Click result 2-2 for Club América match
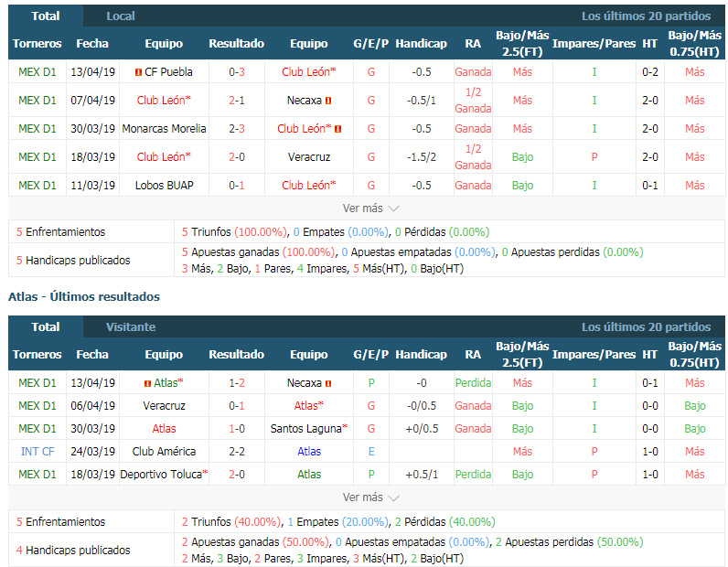This screenshot has height=567, width=728. 237,452
